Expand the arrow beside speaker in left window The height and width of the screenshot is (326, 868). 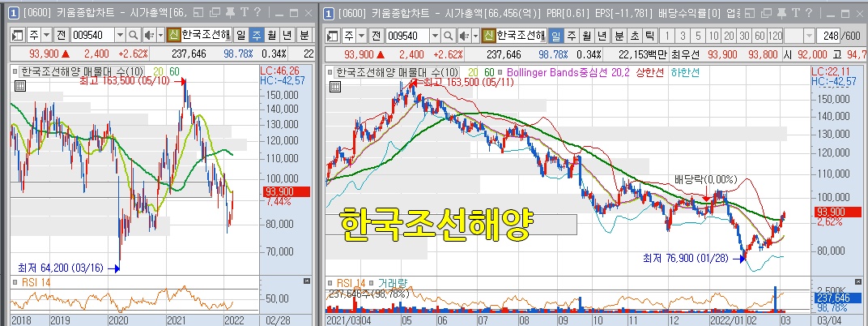pos(160,36)
